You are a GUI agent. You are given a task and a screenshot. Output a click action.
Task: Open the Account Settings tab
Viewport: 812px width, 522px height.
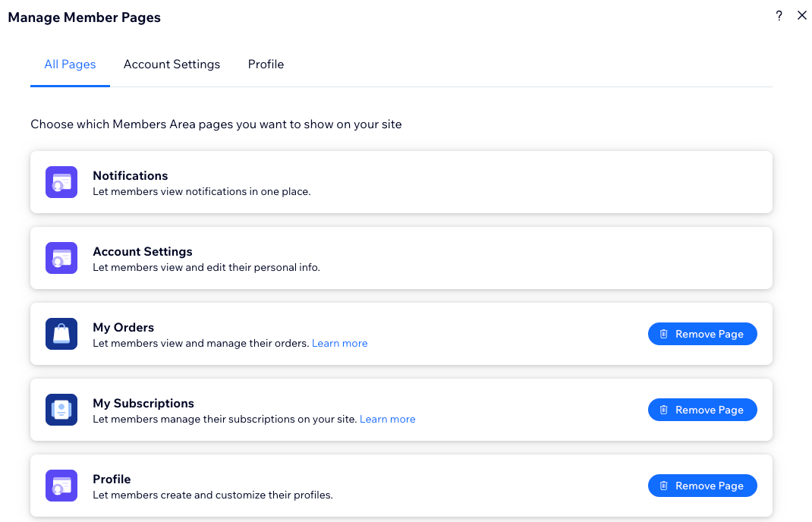pos(172,64)
